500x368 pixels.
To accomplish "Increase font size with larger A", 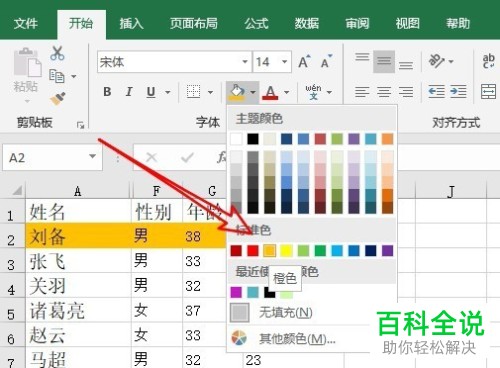I will tap(304, 62).
